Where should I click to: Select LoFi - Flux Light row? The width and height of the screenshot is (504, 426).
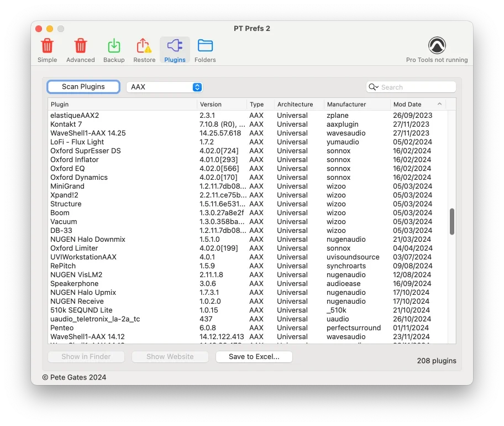[248, 142]
